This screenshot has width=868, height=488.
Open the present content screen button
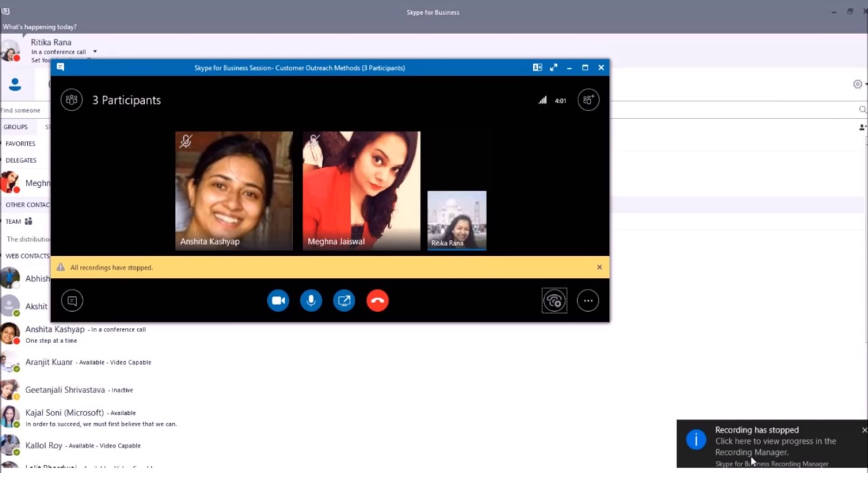coord(344,300)
